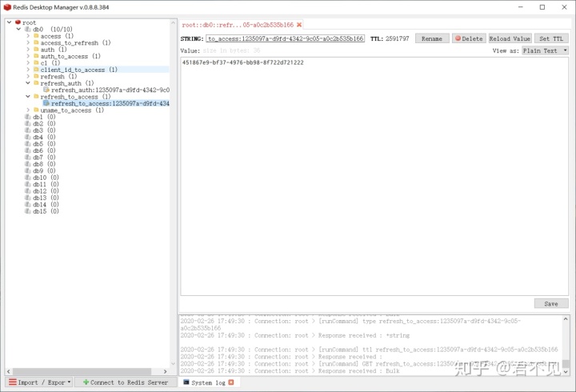Expand the access_to_refresh namespace

tap(28, 42)
